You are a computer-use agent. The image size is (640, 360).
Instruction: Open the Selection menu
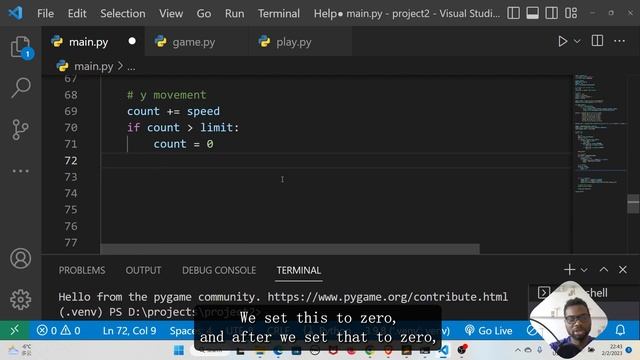(122, 13)
